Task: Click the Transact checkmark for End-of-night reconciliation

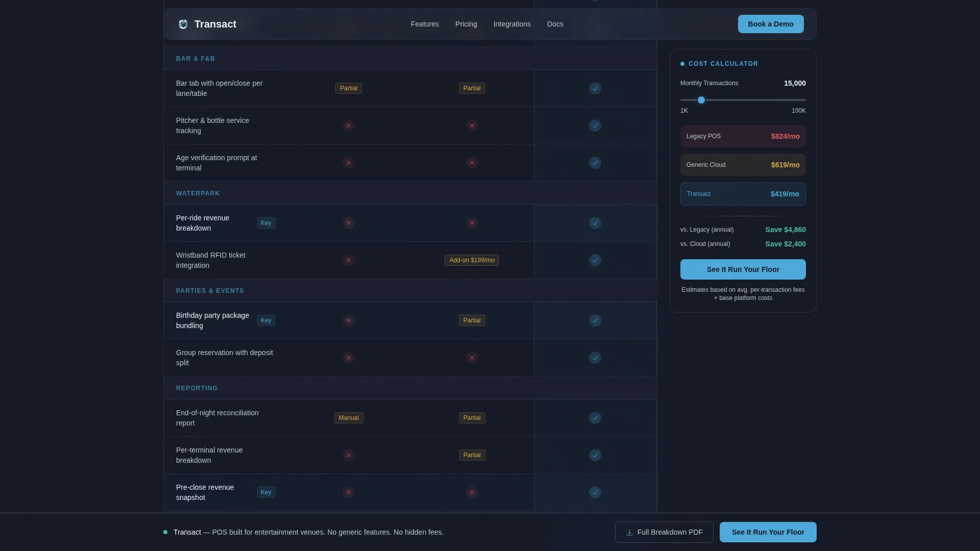Action: click(x=595, y=418)
